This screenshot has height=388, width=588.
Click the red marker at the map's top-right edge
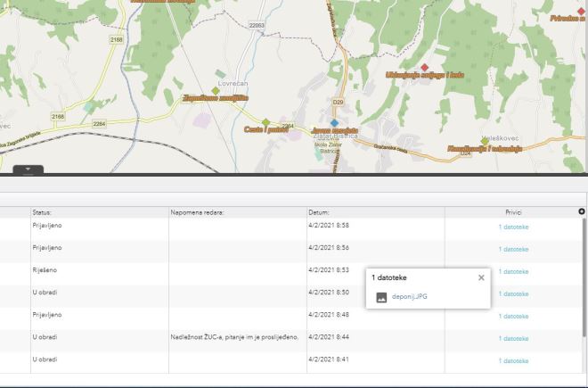pos(581,11)
